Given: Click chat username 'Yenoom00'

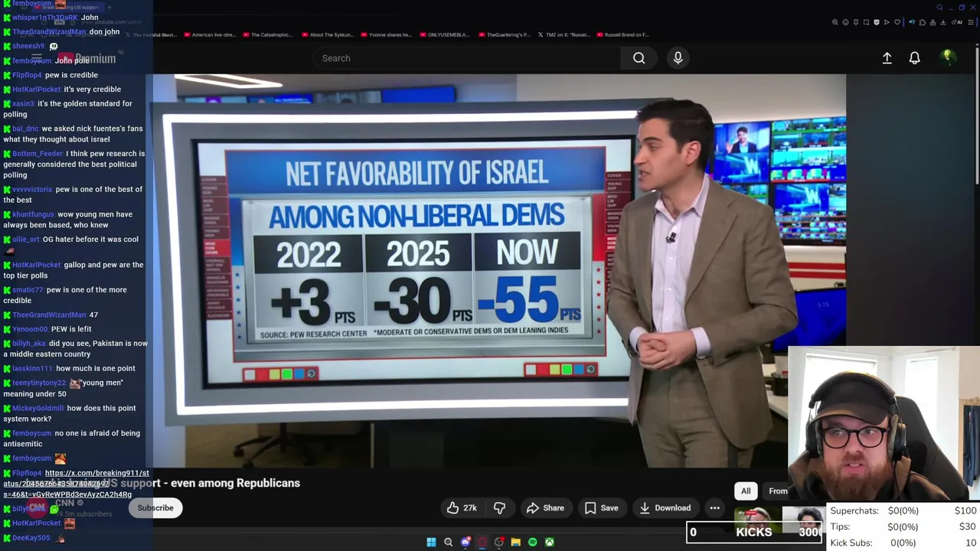Looking at the screenshot, I should [30, 329].
